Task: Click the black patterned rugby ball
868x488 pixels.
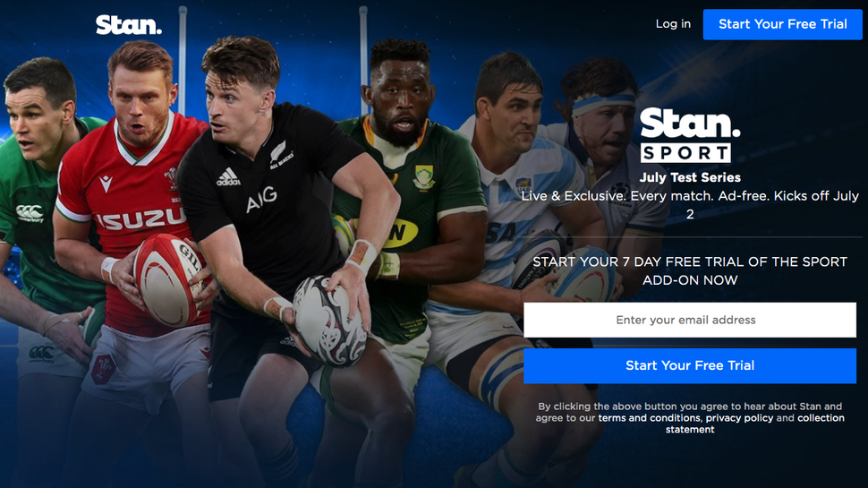Action: 330,321
